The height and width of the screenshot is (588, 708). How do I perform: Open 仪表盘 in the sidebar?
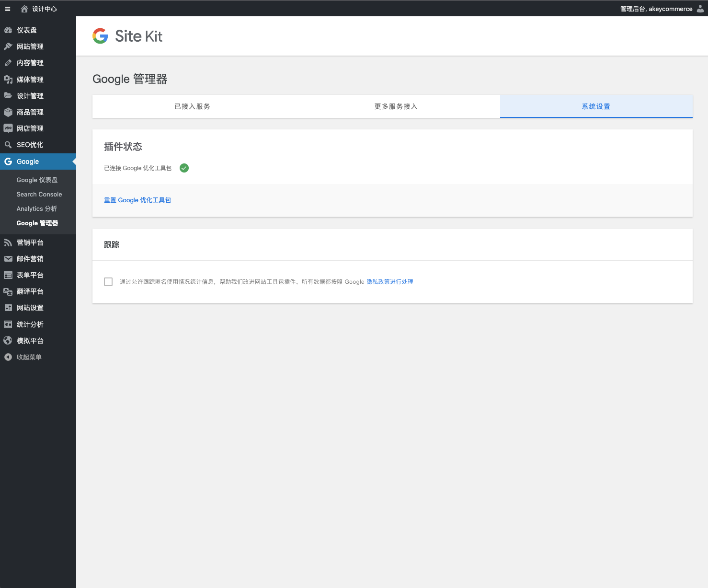(27, 30)
